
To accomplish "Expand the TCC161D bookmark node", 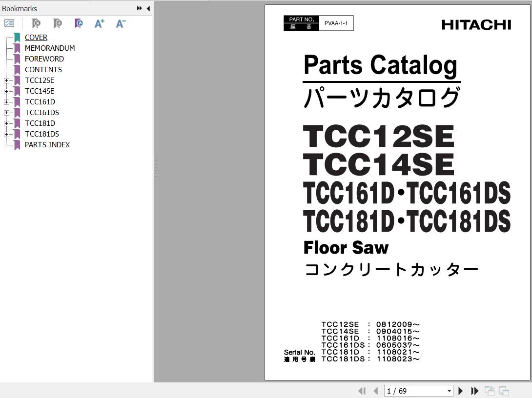I will [6, 102].
